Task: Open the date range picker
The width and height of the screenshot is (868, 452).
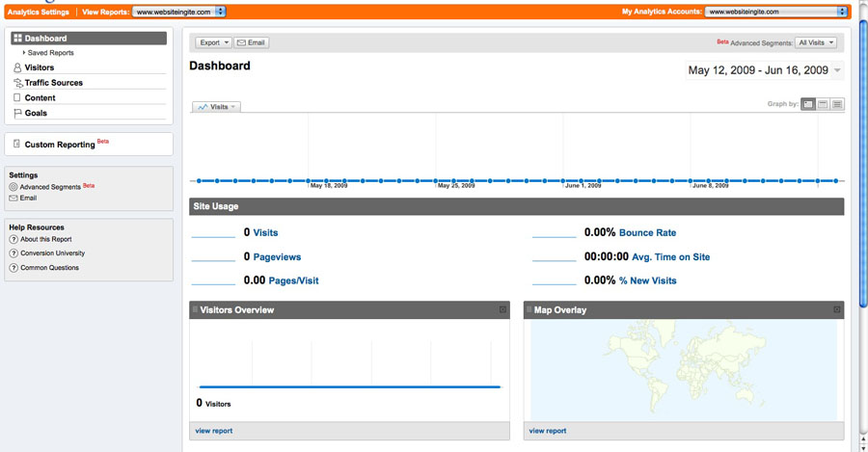Action: click(764, 70)
